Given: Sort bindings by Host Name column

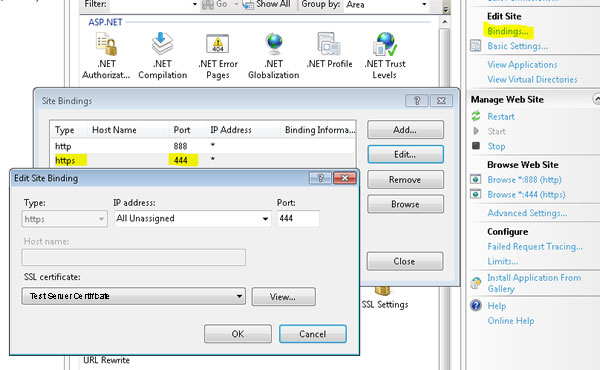Looking at the screenshot, I should [128, 130].
